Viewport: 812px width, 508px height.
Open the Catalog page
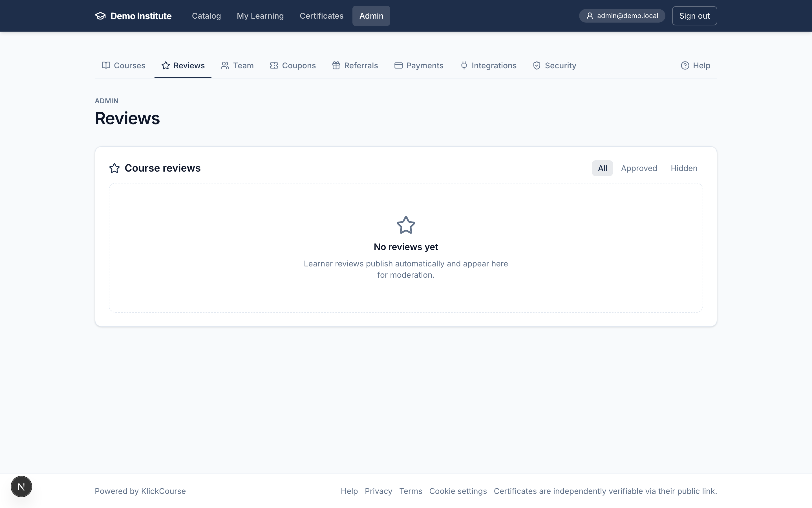[206, 16]
